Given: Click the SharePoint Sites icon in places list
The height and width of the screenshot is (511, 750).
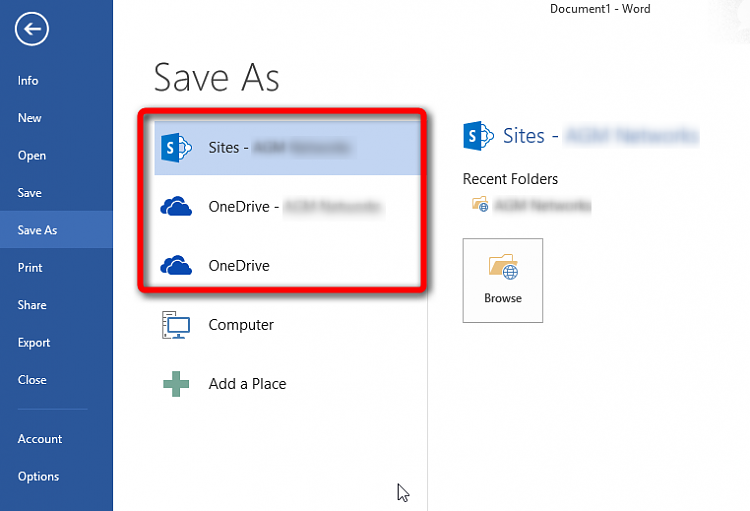Looking at the screenshot, I should pos(176,148).
